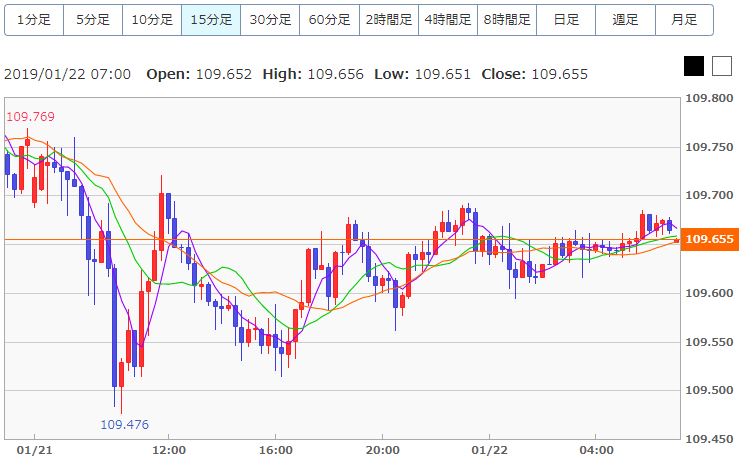Click the orange 109.655 current price label
Viewport: 754px width, 467px height.
710,239
